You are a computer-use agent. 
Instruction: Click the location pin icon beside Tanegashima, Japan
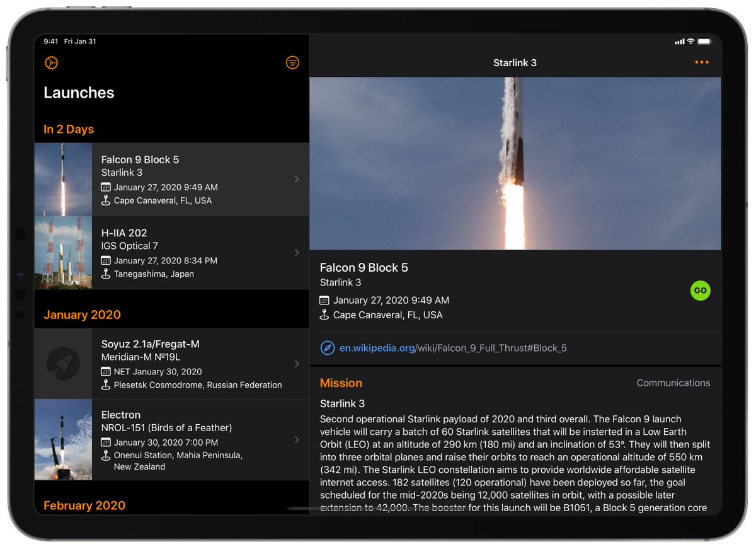tap(106, 274)
